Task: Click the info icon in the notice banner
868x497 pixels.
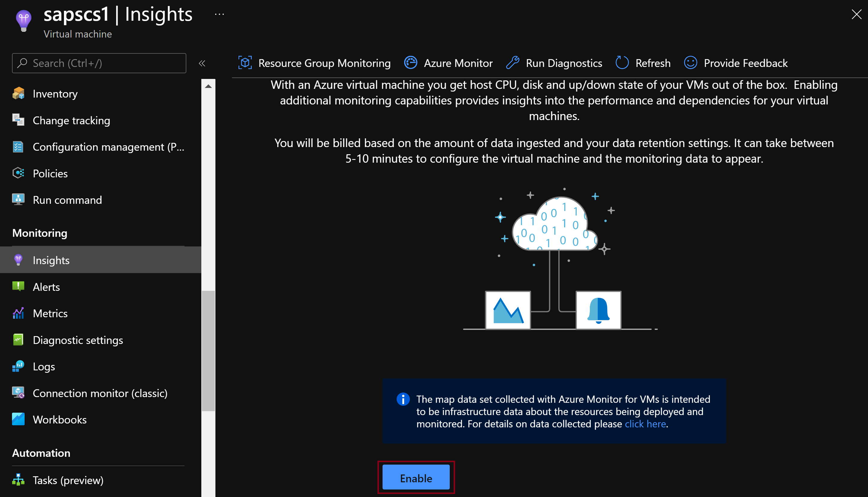Action: 403,399
